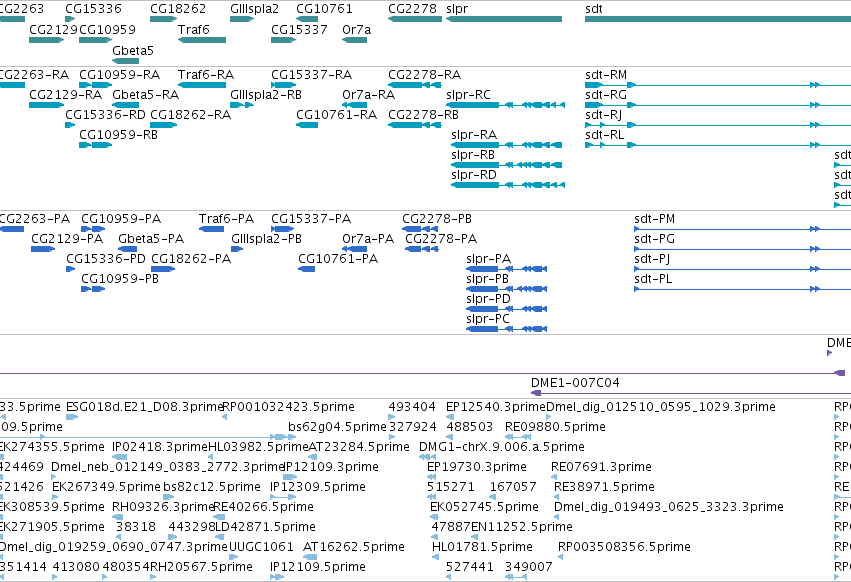Open the HL01781.5prime EST label

click(x=482, y=547)
